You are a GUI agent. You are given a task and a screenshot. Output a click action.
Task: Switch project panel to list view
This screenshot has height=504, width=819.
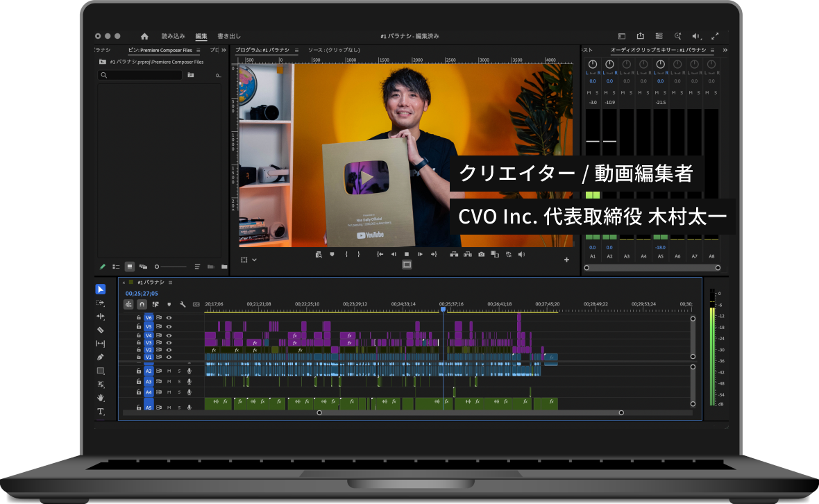116,267
